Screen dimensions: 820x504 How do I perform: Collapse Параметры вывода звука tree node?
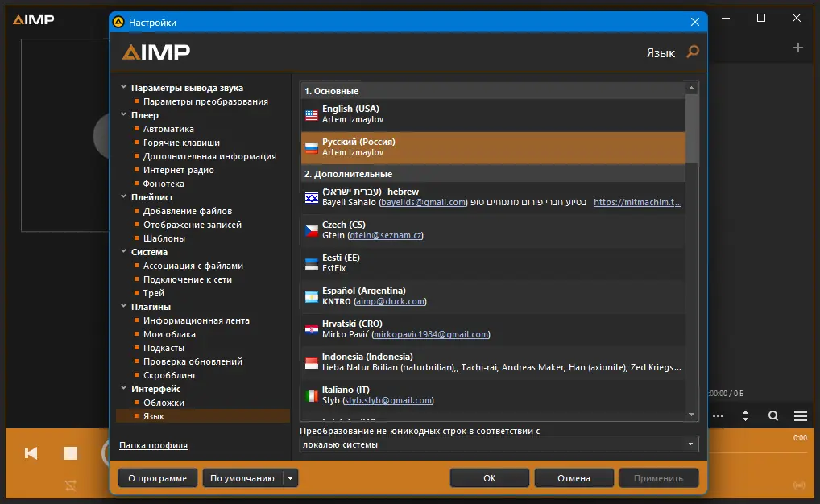tap(124, 87)
